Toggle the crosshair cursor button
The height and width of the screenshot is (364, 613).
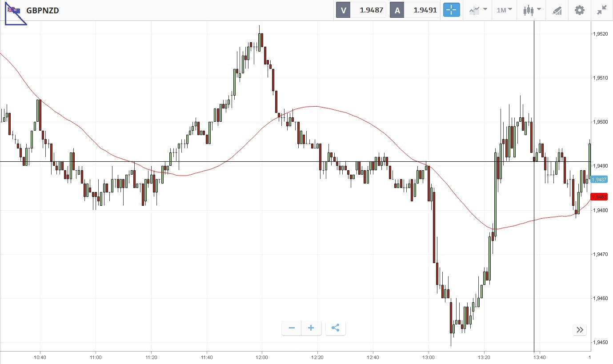coord(451,10)
